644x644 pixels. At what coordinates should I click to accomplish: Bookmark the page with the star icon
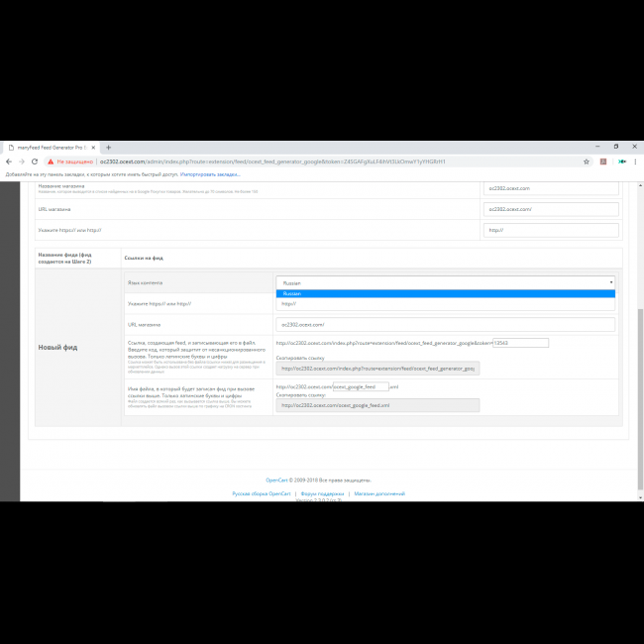coord(587,161)
